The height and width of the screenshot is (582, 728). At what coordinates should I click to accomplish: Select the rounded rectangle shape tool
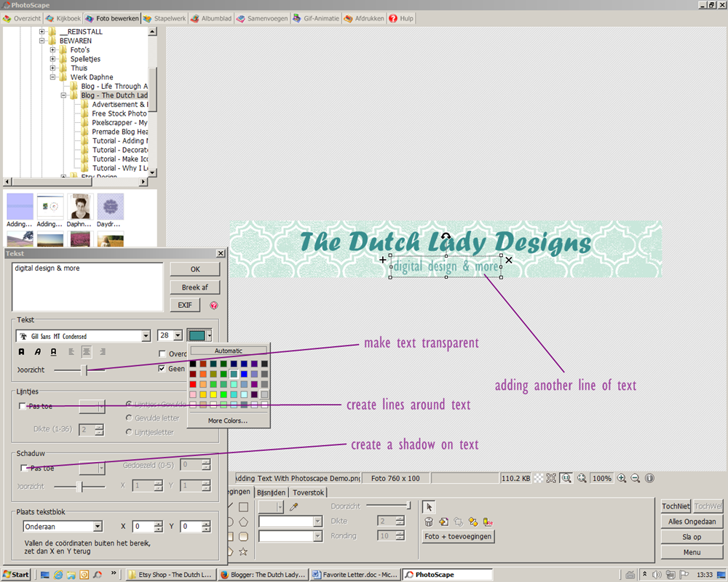[243, 536]
